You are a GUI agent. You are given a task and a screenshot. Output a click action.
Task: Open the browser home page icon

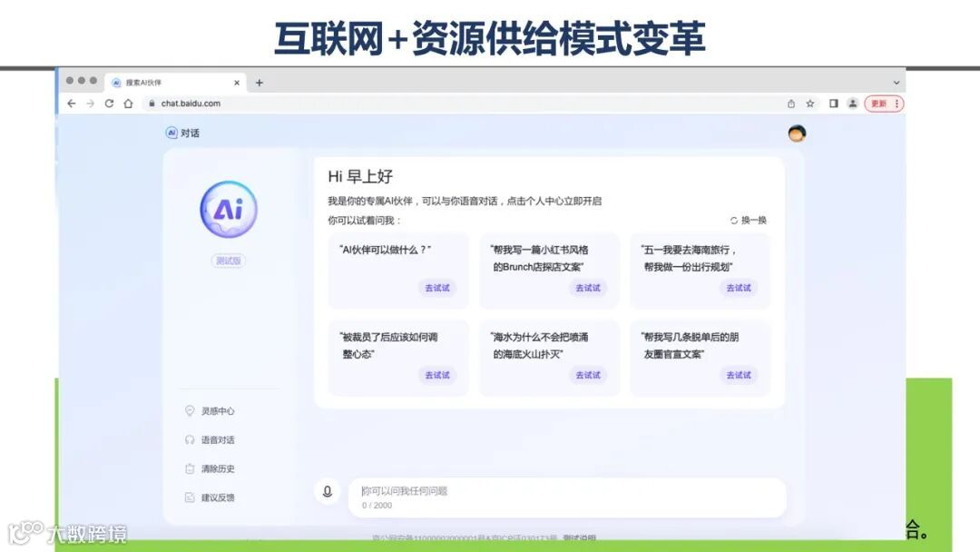click(x=128, y=103)
